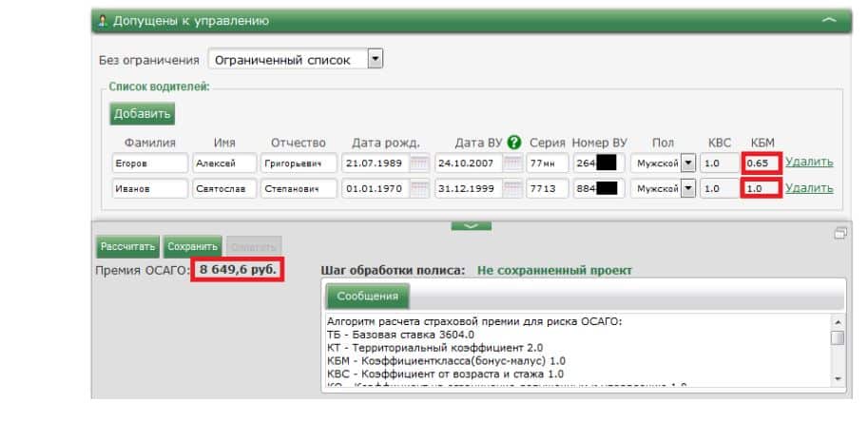Click the line ТБ - Базовая ставка 3604.0
The width and height of the screenshot is (868, 422).
[400, 335]
